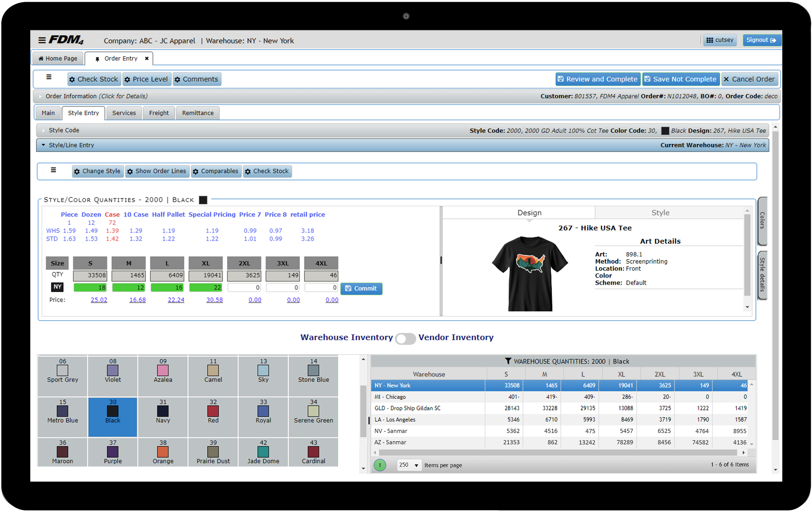
Task: Pin the Order Entry tab
Action: (97, 58)
